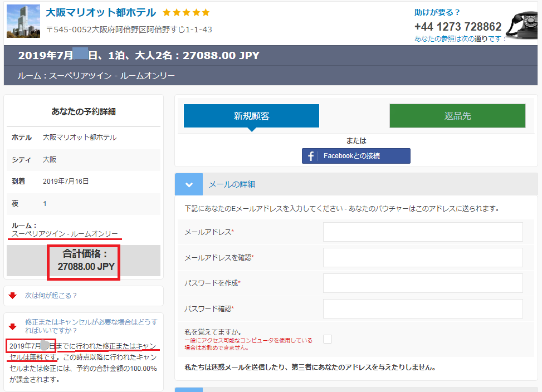Open the 大阪マリオット都ホテル title link
The width and height of the screenshot is (542, 392).
[x=101, y=12]
